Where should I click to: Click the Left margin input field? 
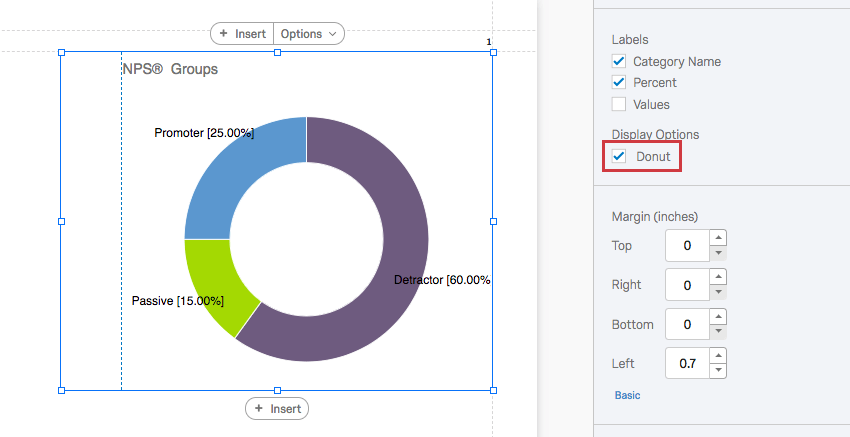click(x=687, y=364)
